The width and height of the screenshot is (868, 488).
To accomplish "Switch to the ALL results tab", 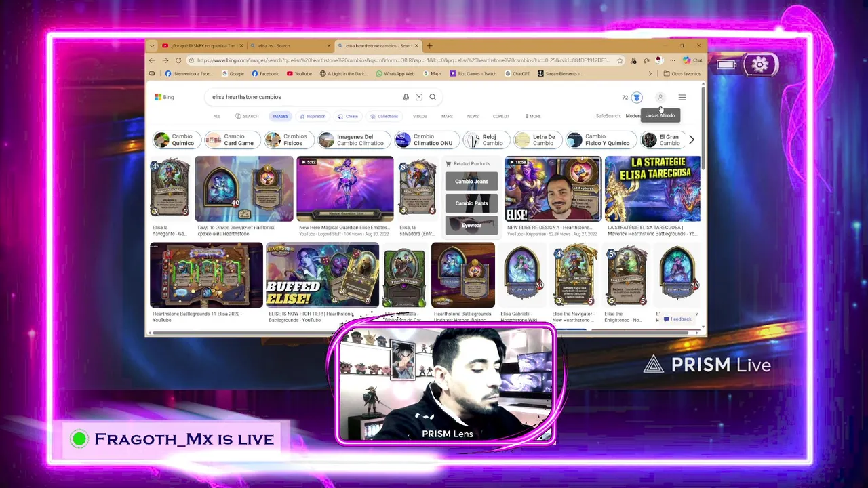I will (x=217, y=116).
